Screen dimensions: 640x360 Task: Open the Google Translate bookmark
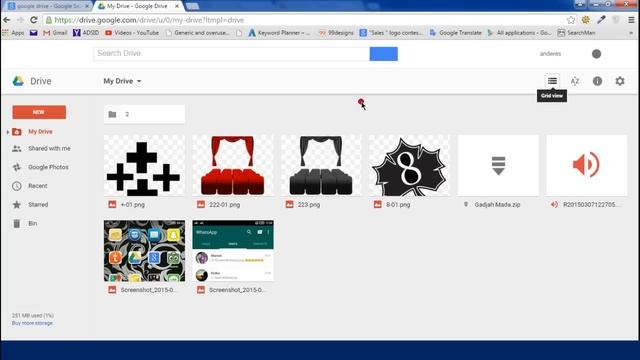coord(456,33)
